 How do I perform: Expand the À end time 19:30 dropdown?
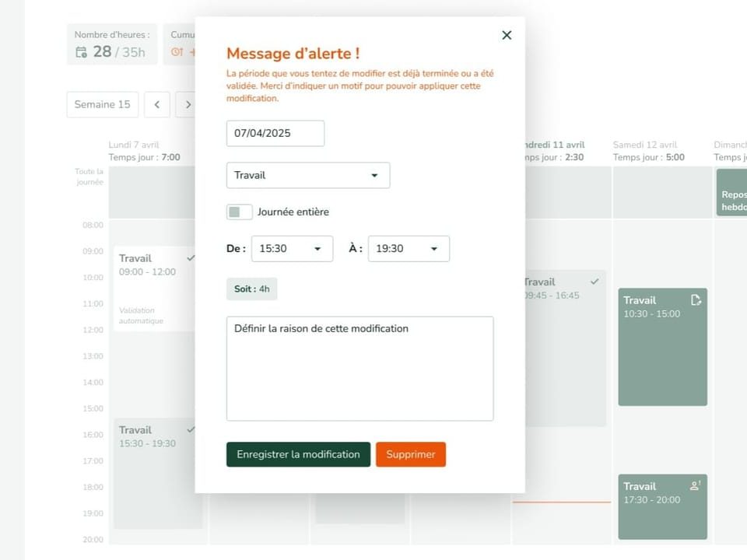coord(409,249)
